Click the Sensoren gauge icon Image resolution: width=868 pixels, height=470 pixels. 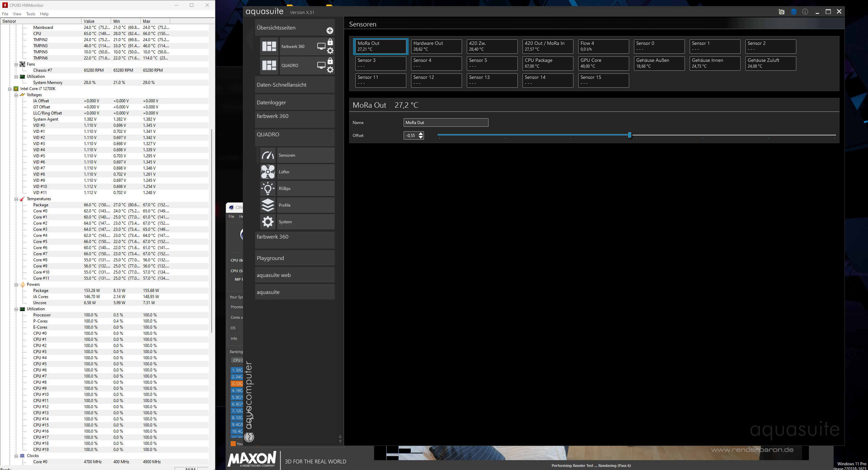[x=268, y=155]
